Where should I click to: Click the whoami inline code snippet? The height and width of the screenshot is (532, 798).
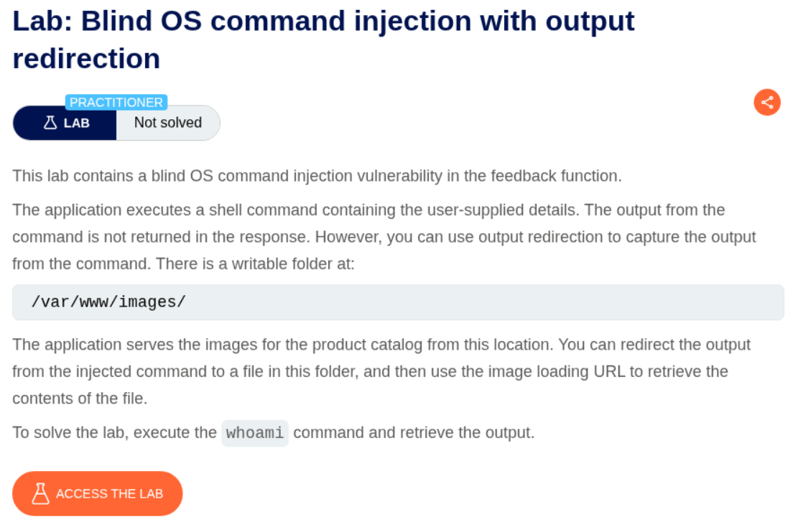(x=255, y=434)
